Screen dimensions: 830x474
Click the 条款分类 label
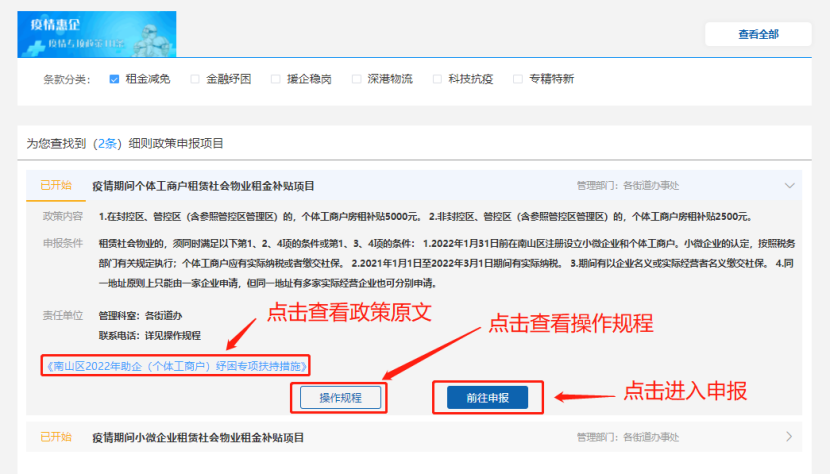tap(67, 79)
